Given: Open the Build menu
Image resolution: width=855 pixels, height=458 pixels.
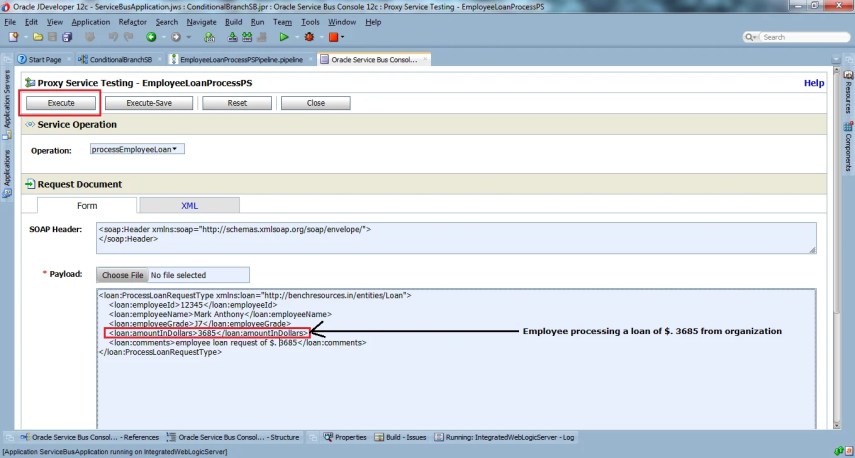Looking at the screenshot, I should [233, 22].
